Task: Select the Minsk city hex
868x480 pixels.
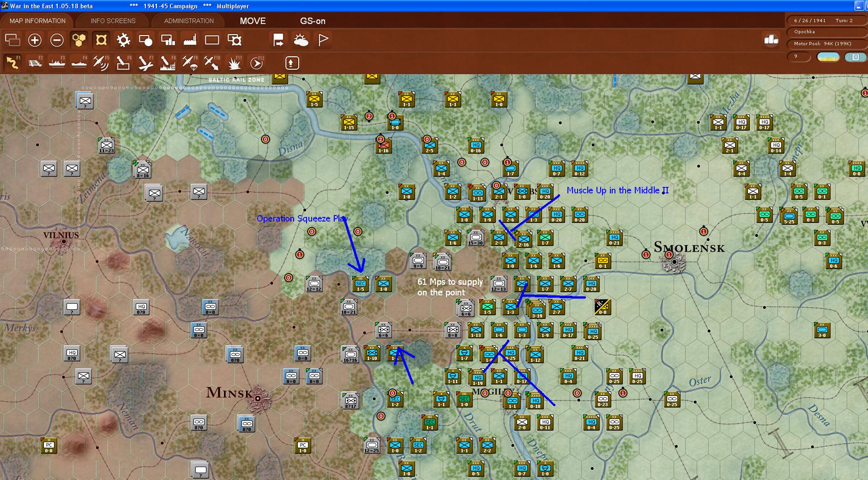Action: coord(257,398)
